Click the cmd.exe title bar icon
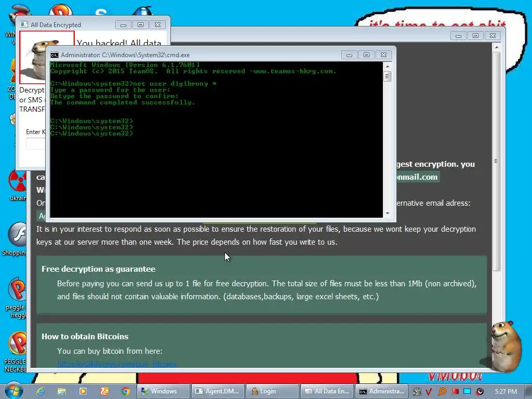 [54, 55]
